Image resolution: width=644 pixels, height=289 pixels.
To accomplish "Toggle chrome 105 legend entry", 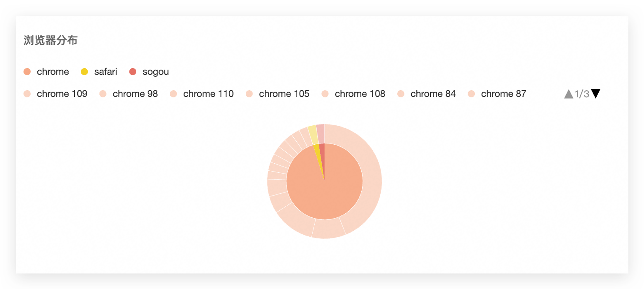I will click(x=277, y=94).
